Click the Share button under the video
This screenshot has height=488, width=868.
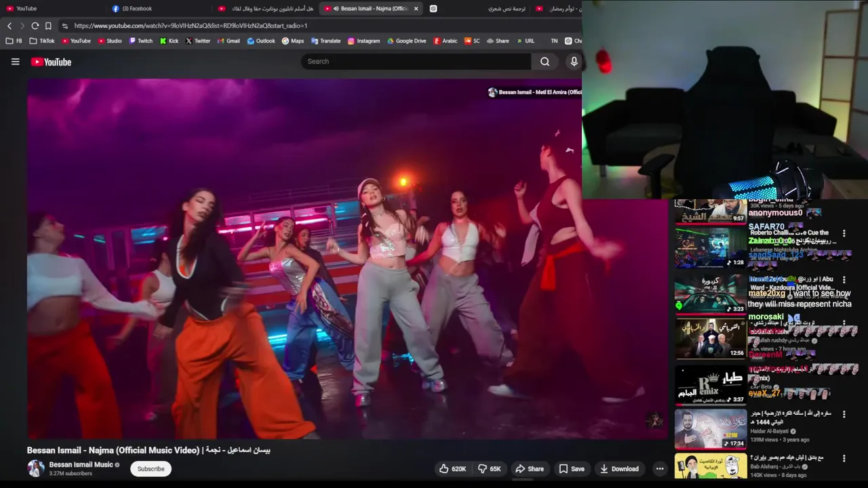529,468
